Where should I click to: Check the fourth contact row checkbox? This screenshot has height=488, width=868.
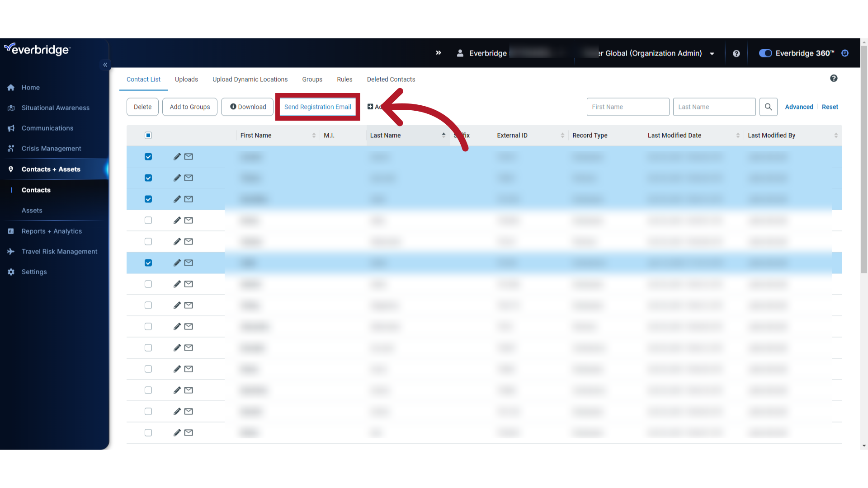pyautogui.click(x=148, y=221)
